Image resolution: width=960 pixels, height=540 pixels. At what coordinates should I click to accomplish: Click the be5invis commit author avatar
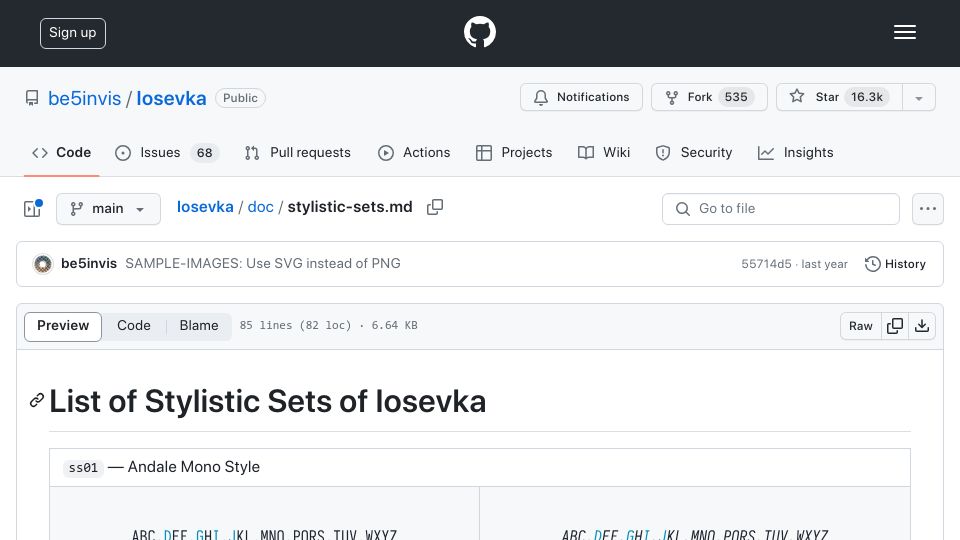pos(43,264)
